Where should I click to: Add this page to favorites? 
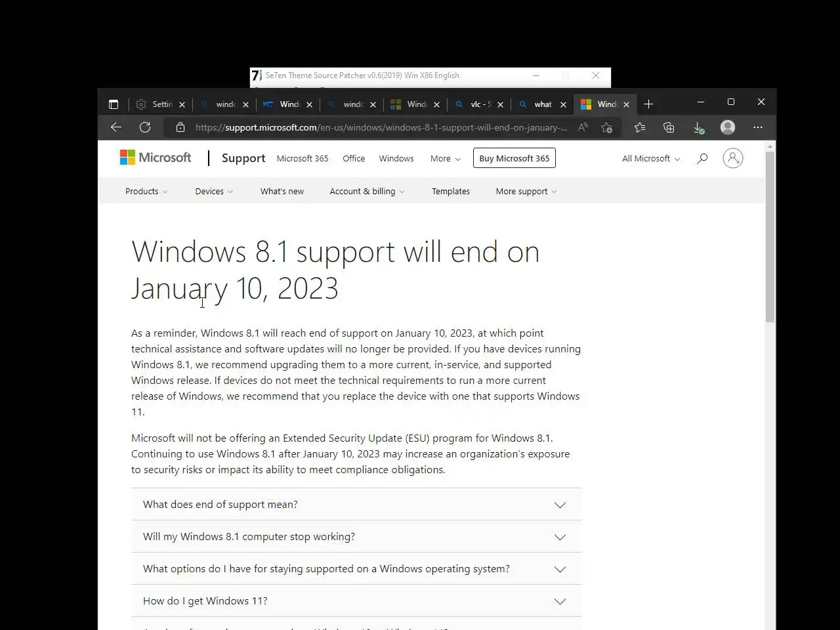pos(607,127)
